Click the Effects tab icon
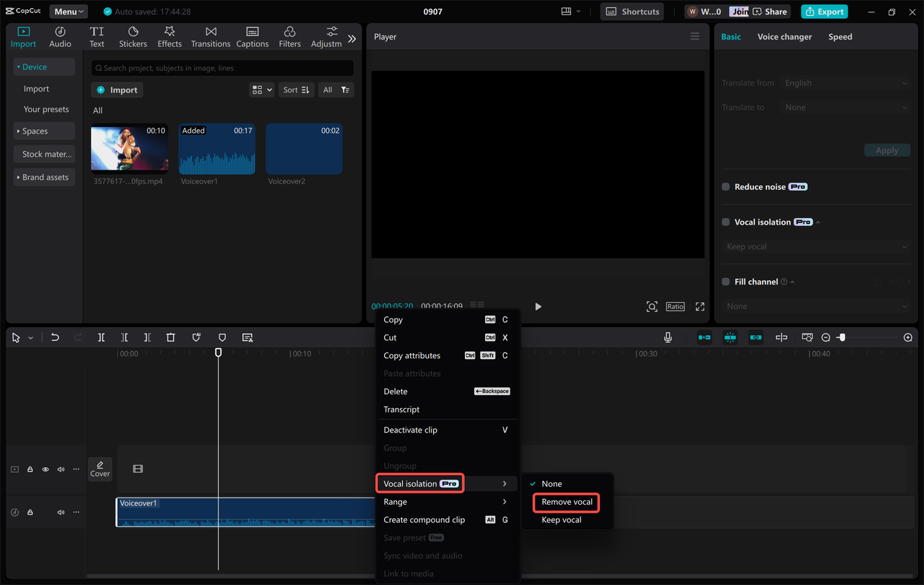This screenshot has width=924, height=585. (x=170, y=37)
